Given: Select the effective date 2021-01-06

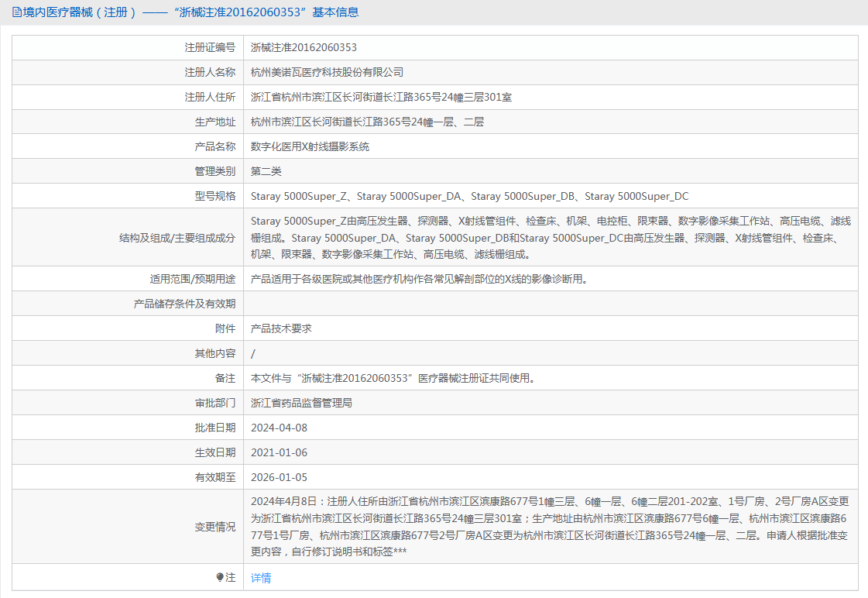Looking at the screenshot, I should pos(279,453).
